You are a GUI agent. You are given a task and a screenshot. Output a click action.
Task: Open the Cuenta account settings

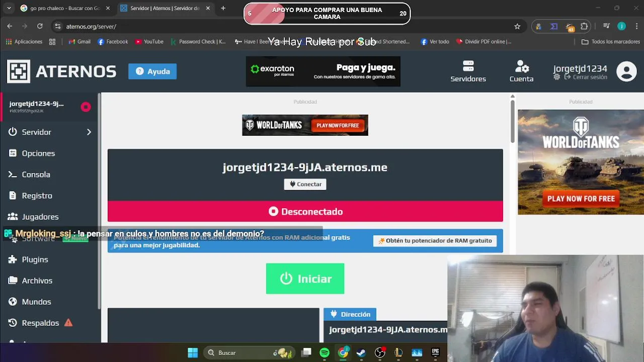pos(521,71)
